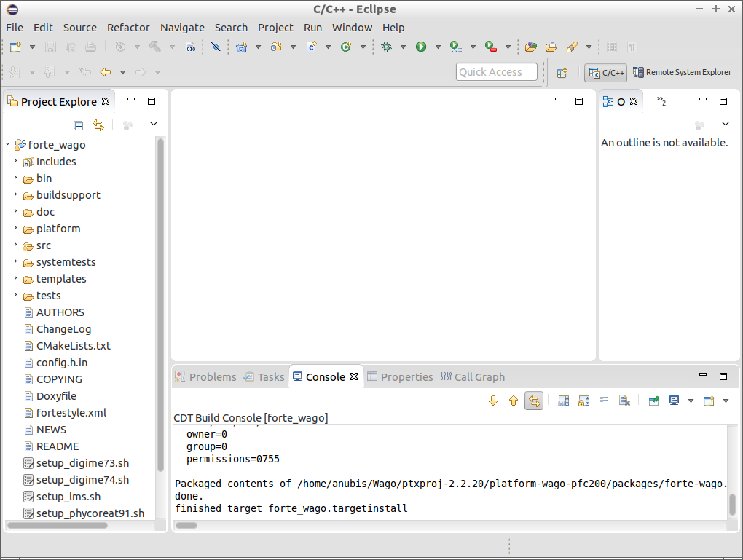Expand the src folder in tree
This screenshot has height=560, width=743.
[x=15, y=245]
